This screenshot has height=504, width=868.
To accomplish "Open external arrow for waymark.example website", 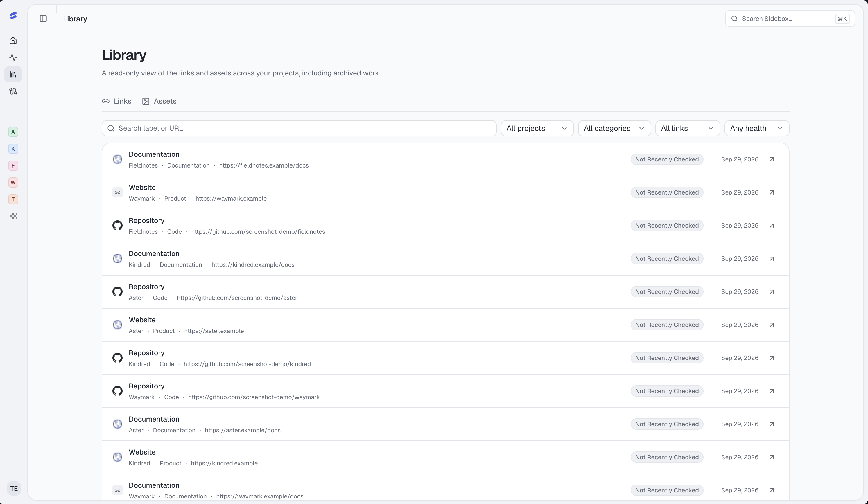I will [x=772, y=192].
